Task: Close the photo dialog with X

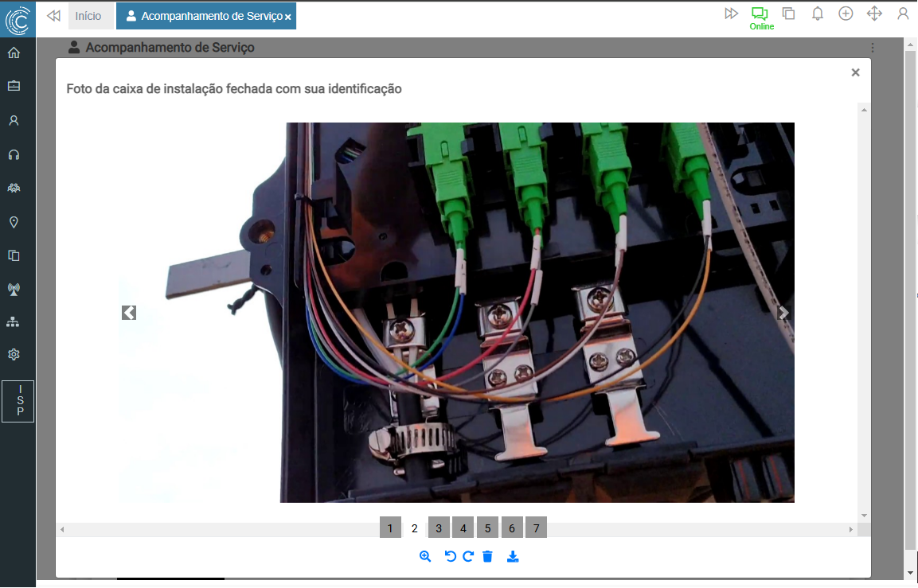Action: point(855,72)
